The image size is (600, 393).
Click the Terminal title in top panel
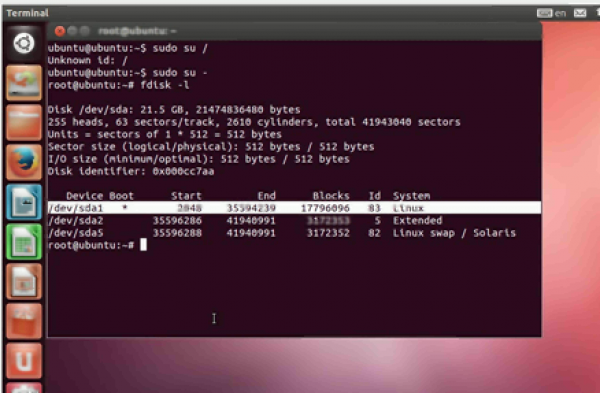click(x=28, y=13)
